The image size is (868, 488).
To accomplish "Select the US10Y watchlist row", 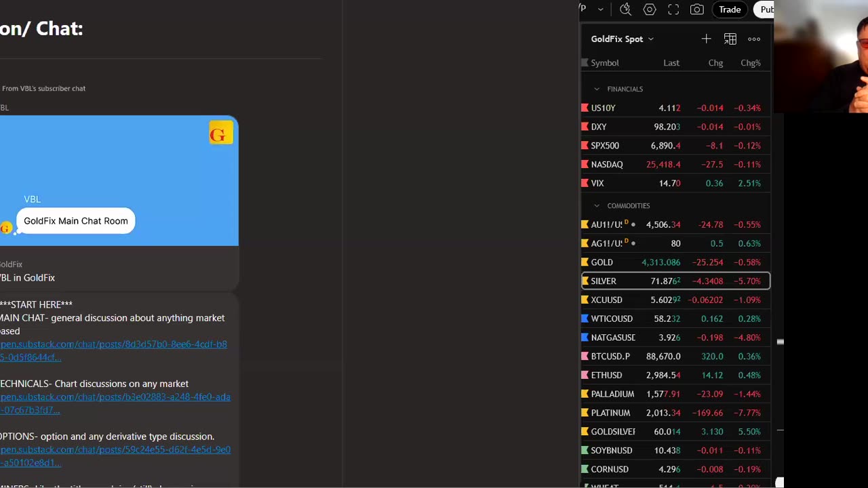I will (x=675, y=108).
